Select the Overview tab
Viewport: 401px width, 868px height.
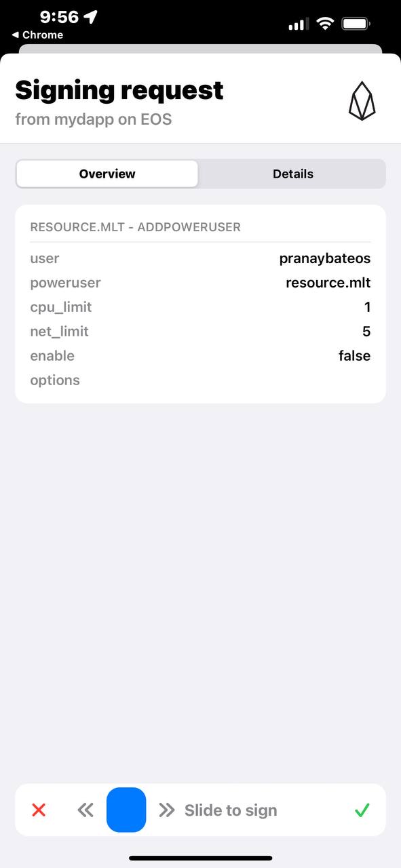107,174
